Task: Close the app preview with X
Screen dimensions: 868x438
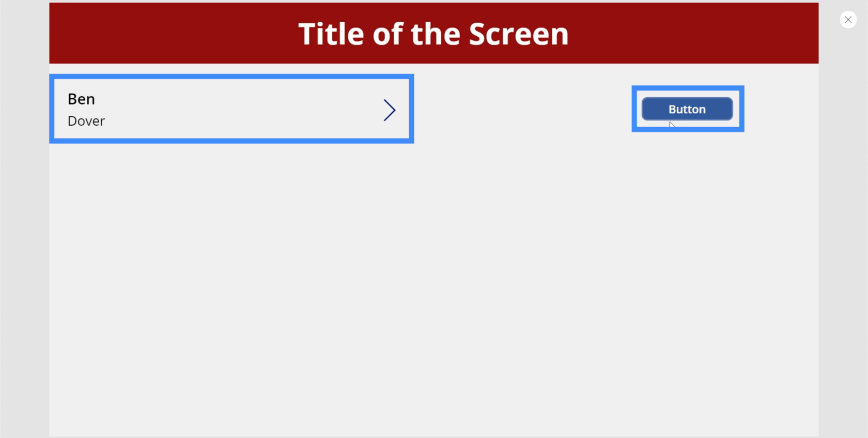Action: [848, 20]
